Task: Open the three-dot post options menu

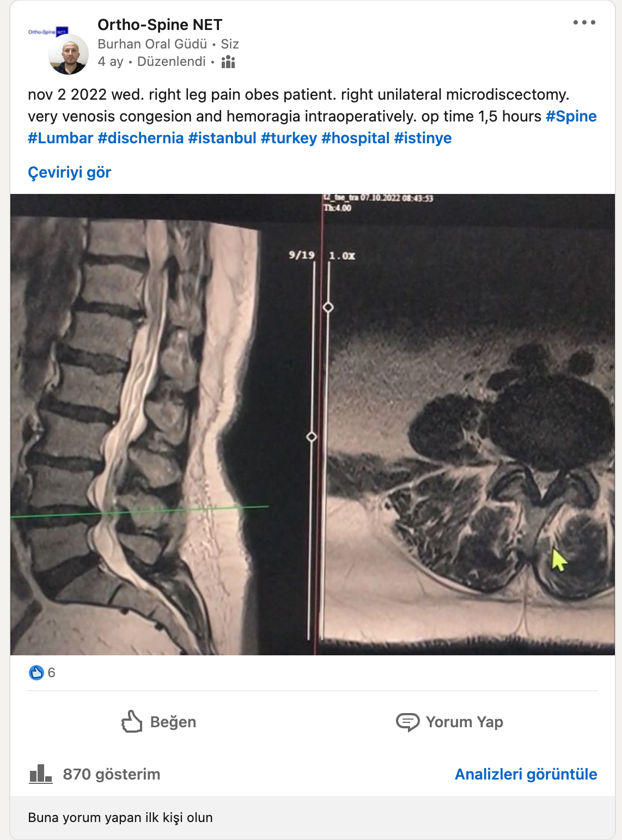Action: [584, 22]
